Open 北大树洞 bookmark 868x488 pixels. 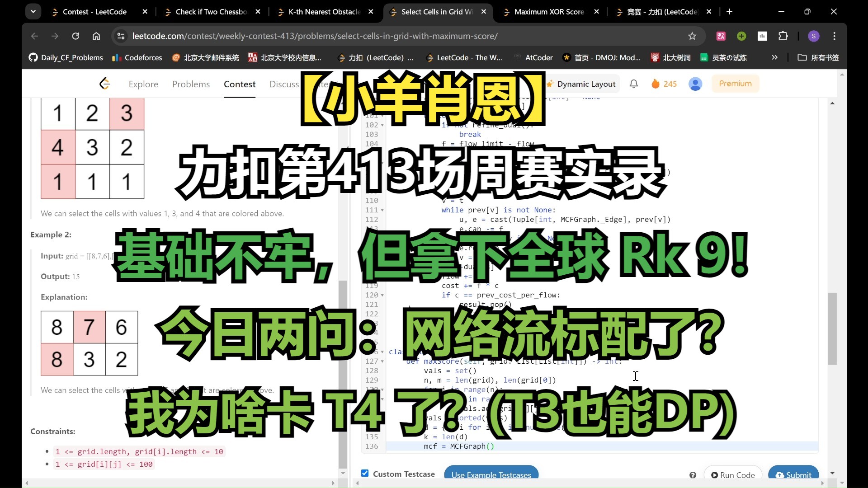[x=671, y=57]
